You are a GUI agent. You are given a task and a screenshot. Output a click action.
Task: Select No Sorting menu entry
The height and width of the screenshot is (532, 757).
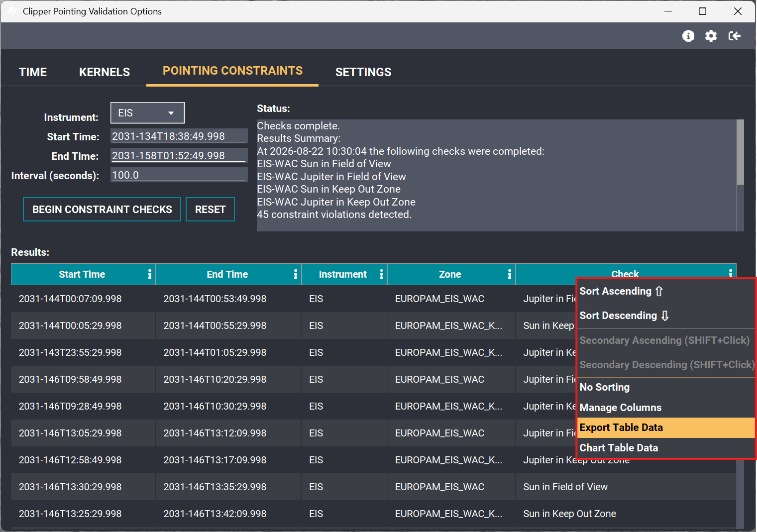tap(666, 387)
